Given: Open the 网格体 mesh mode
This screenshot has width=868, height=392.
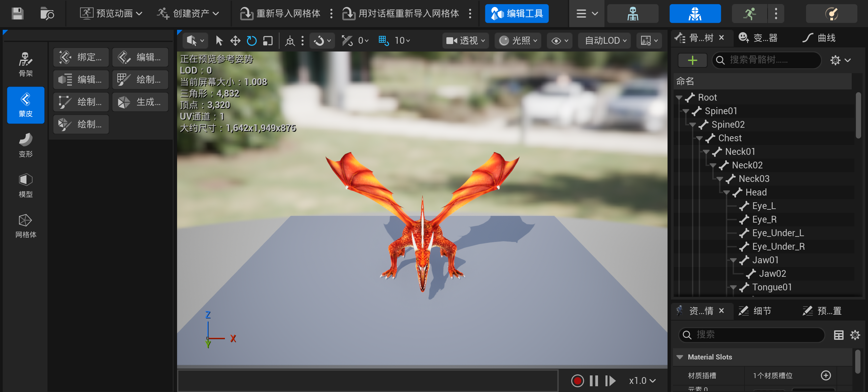Looking at the screenshot, I should click(25, 226).
